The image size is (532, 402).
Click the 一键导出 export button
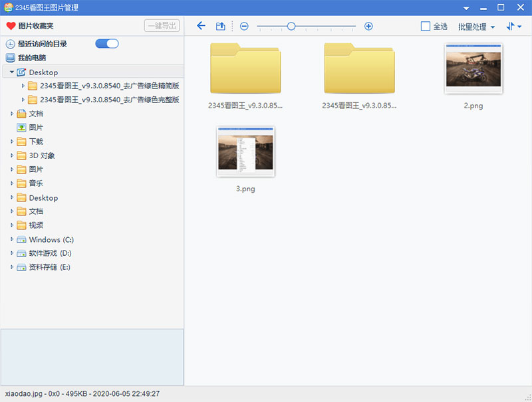point(162,26)
